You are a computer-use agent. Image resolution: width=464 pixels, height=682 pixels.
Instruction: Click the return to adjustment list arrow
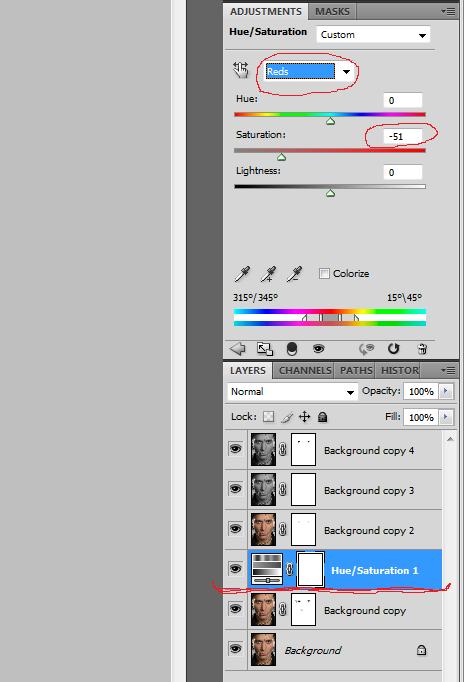(237, 348)
